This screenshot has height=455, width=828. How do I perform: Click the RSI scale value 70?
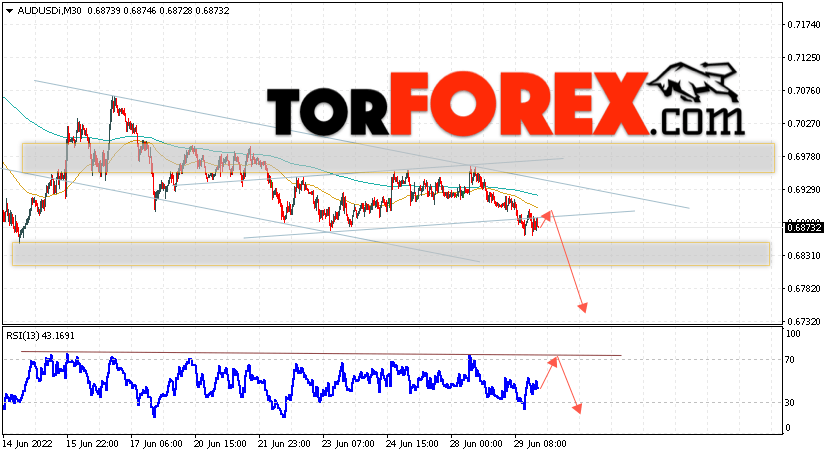[790, 360]
